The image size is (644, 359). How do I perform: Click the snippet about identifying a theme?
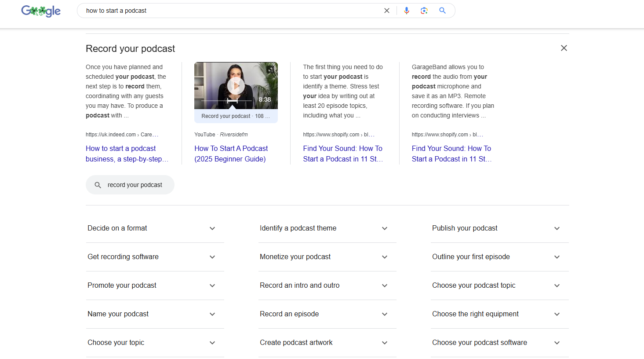(x=343, y=91)
